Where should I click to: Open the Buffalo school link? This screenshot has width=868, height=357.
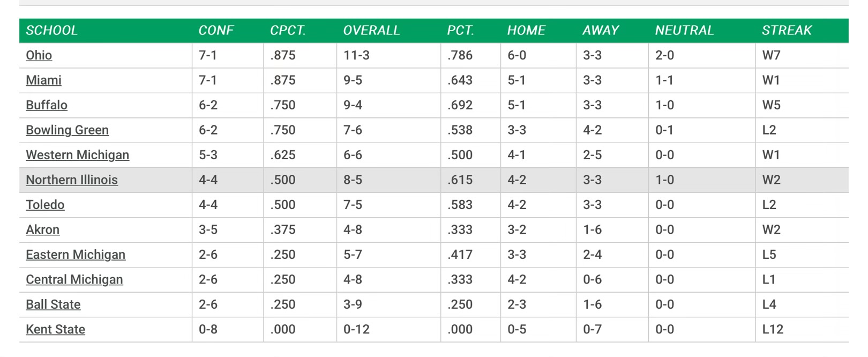[x=47, y=105]
